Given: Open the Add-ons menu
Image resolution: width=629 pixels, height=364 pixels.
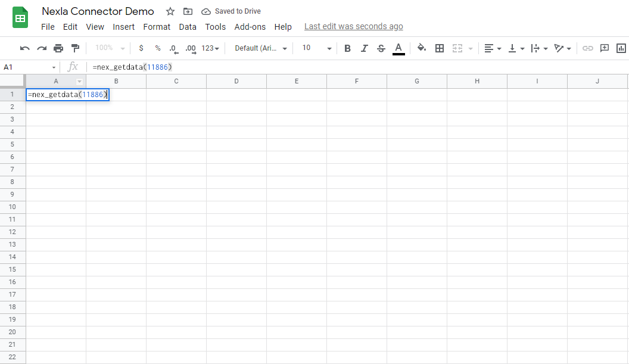Looking at the screenshot, I should click(250, 27).
